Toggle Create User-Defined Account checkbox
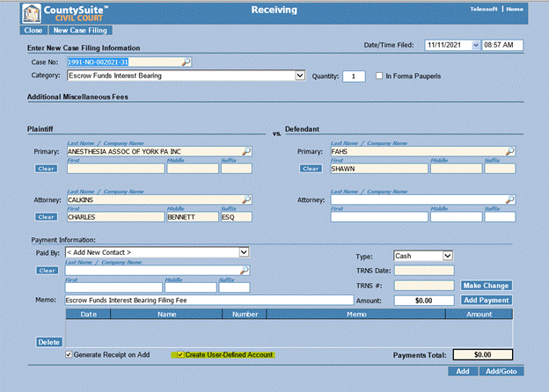The width and height of the screenshot is (549, 392). point(180,354)
